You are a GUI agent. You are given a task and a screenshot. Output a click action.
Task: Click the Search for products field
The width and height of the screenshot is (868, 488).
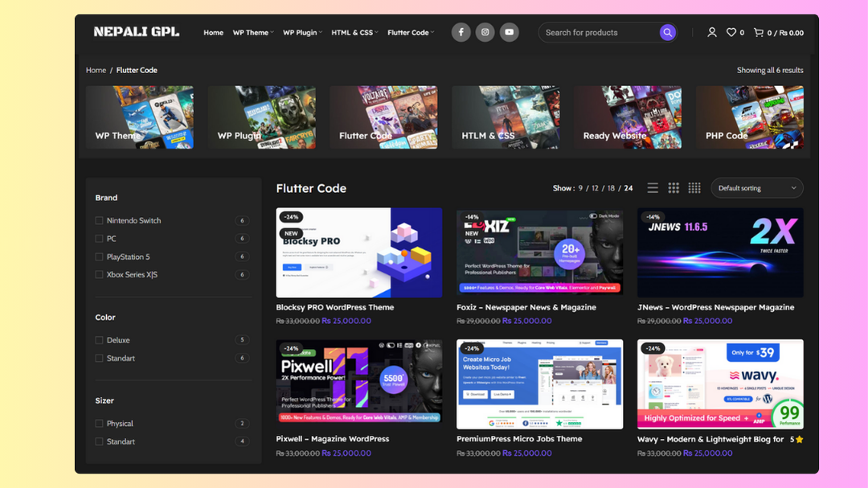click(x=600, y=33)
